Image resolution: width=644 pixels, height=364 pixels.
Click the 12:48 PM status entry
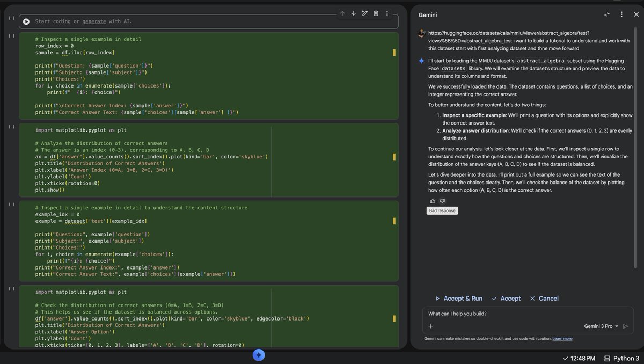[579, 358]
